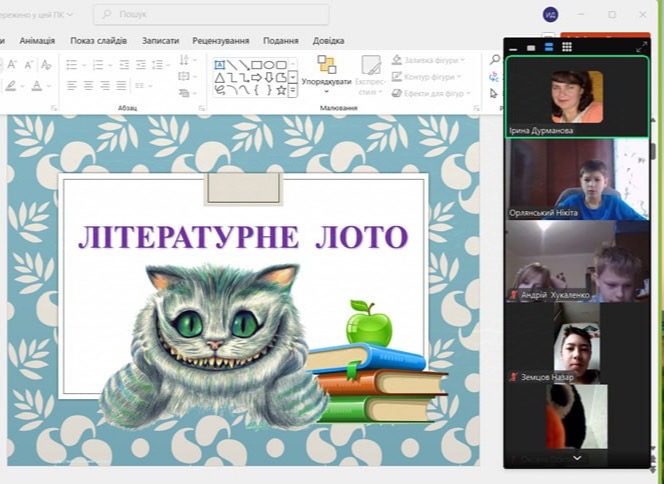Click the Пошук search field
This screenshot has width=664, height=484.
point(211,14)
